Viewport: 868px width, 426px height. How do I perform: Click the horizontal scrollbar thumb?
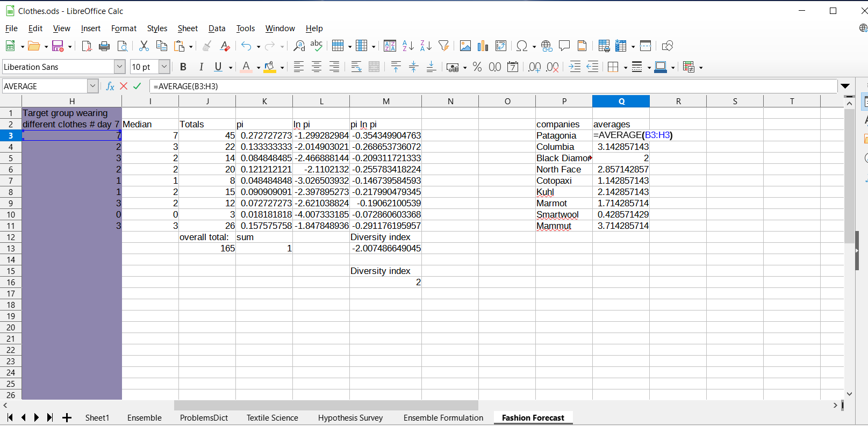(x=326, y=405)
